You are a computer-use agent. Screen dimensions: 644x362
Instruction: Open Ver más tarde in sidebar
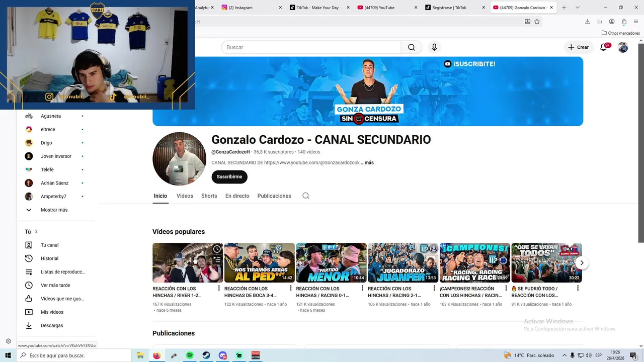[55, 285]
